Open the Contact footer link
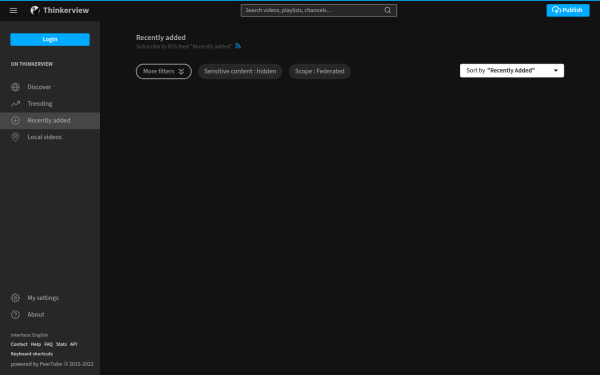Screen dimensions: 600x375 click(x=19, y=344)
